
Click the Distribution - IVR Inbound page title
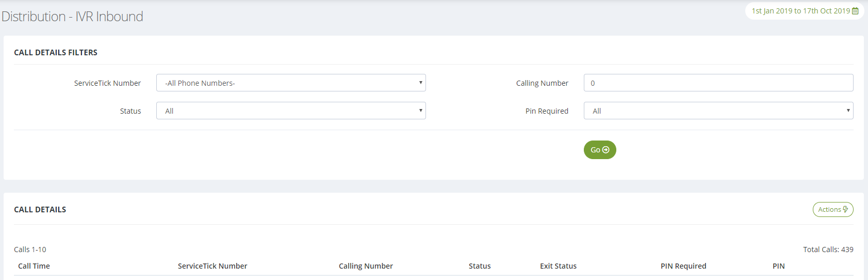tap(72, 17)
